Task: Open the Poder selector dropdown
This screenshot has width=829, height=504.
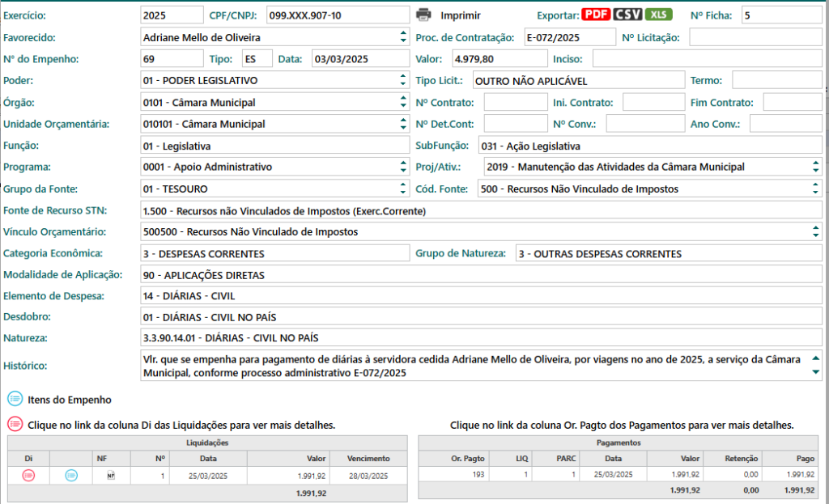Action: coord(403,81)
